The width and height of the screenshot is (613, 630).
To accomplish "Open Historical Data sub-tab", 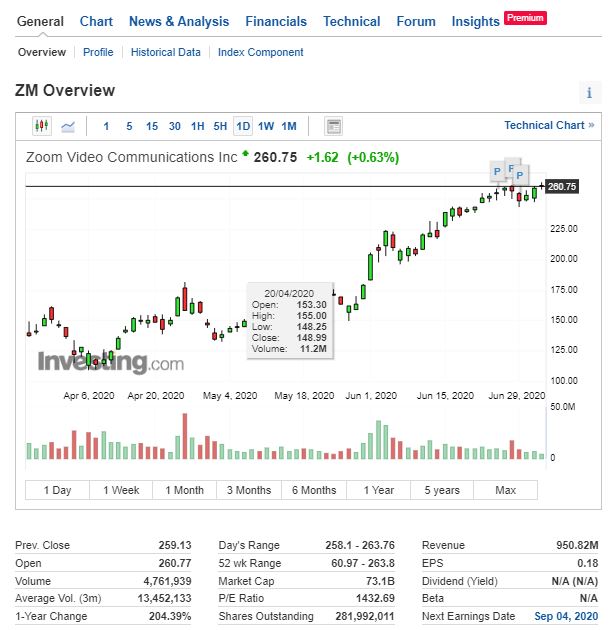I will (x=166, y=52).
